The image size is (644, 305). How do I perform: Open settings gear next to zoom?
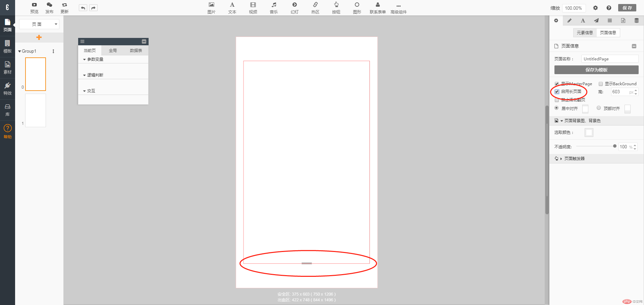coord(595,8)
